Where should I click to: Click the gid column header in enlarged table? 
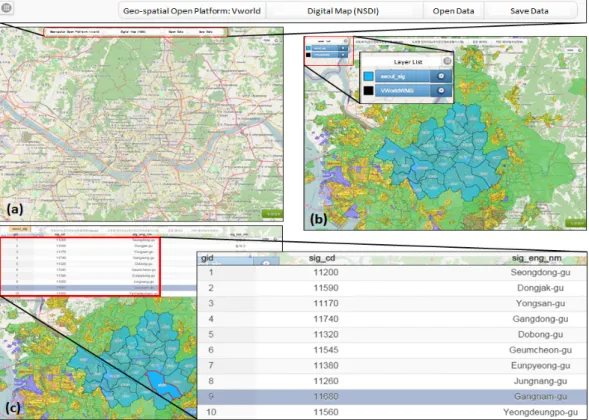[x=207, y=258]
